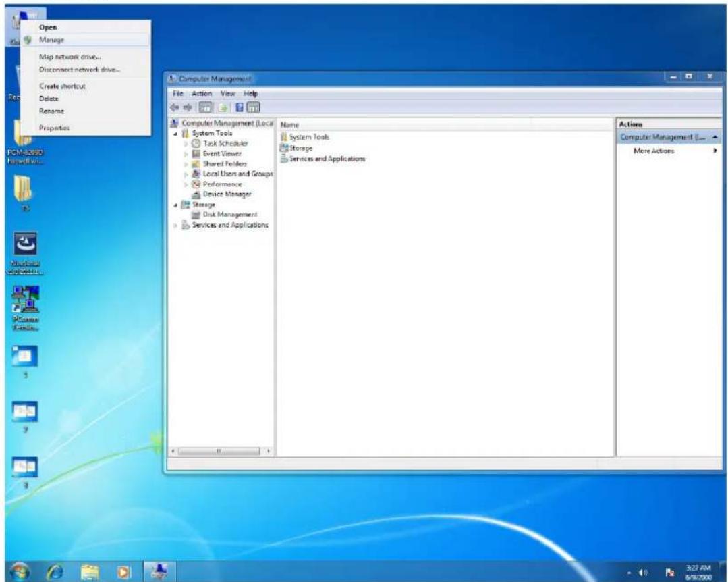Maximize the Computer Management window

[x=690, y=77]
